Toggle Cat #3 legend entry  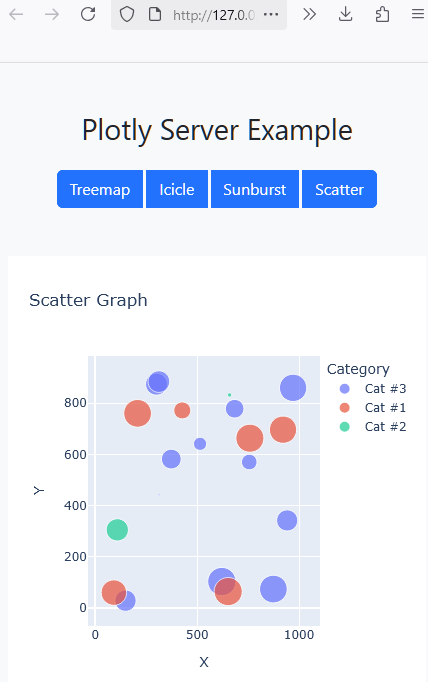click(373, 388)
